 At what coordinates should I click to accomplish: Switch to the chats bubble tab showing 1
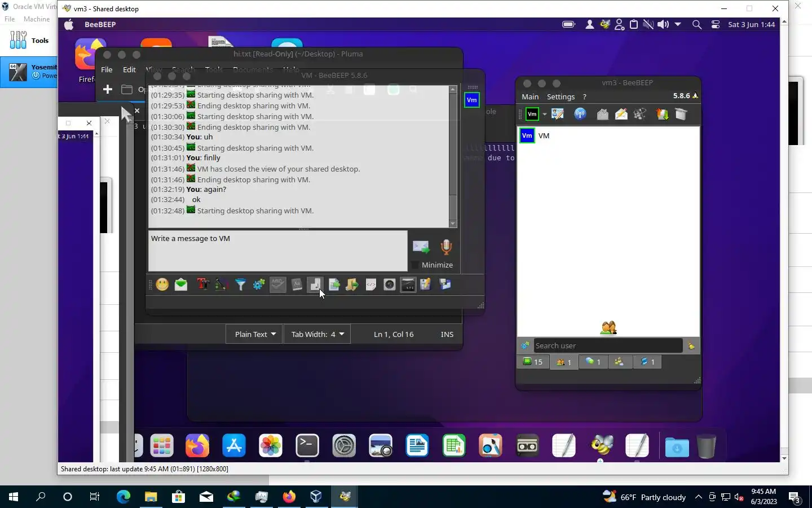pos(593,362)
